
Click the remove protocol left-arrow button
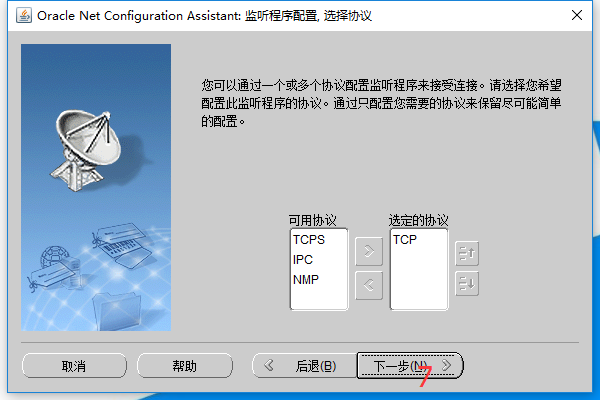[x=369, y=285]
